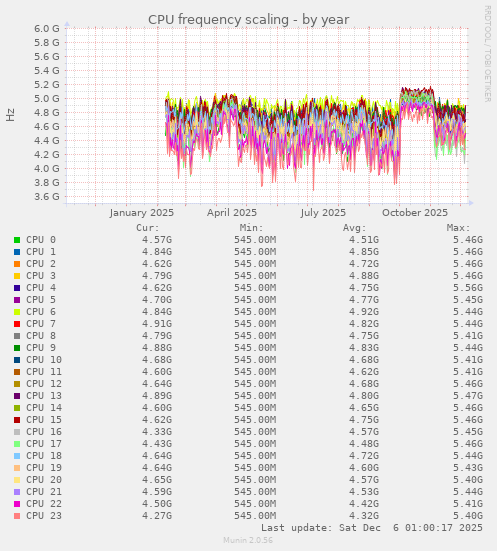Select the graph title 'CPU frequency scaling - by year'
Screen dimensions: 497x551
click(x=248, y=20)
